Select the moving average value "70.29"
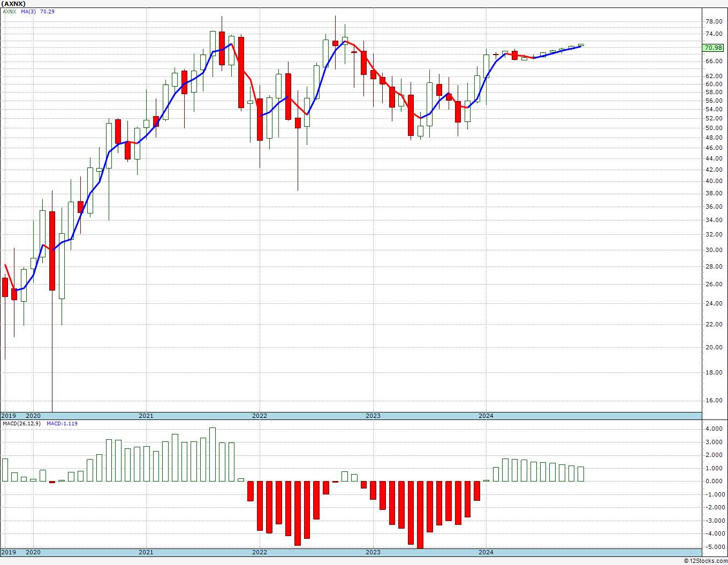This screenshot has width=728, height=565. tap(47, 11)
